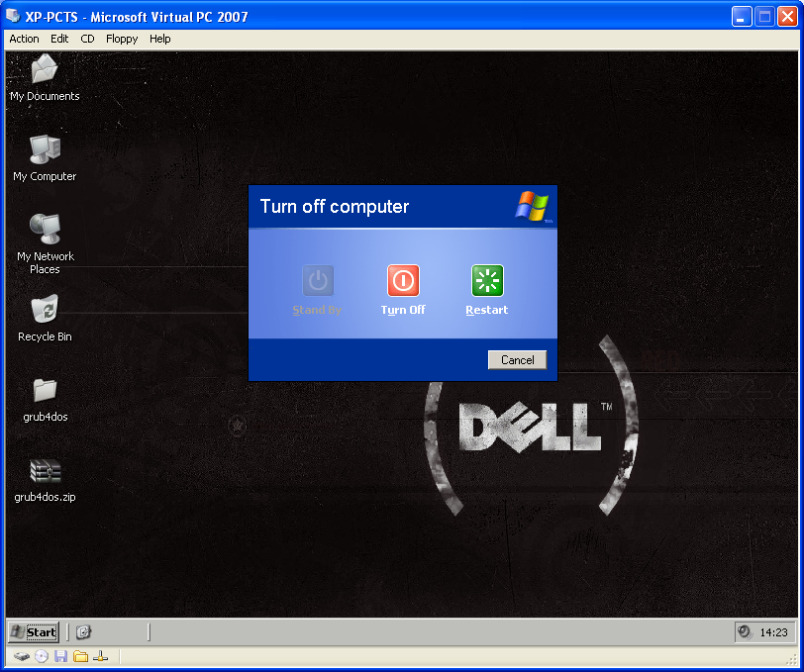Open the Help menu

(160, 39)
